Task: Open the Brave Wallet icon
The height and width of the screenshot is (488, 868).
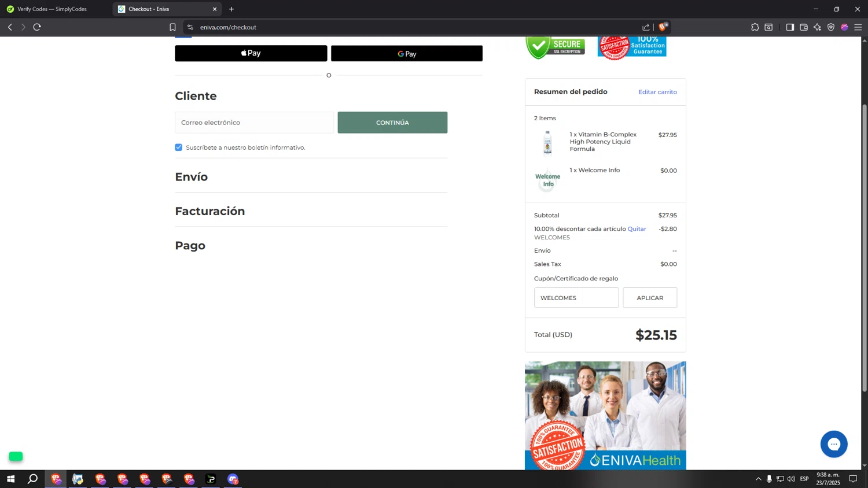Action: (x=804, y=27)
